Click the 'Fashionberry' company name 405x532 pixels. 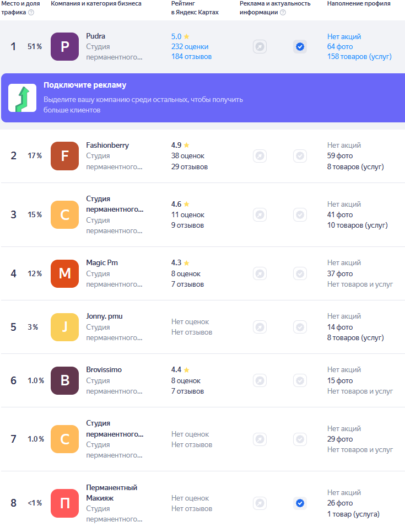pos(107,145)
